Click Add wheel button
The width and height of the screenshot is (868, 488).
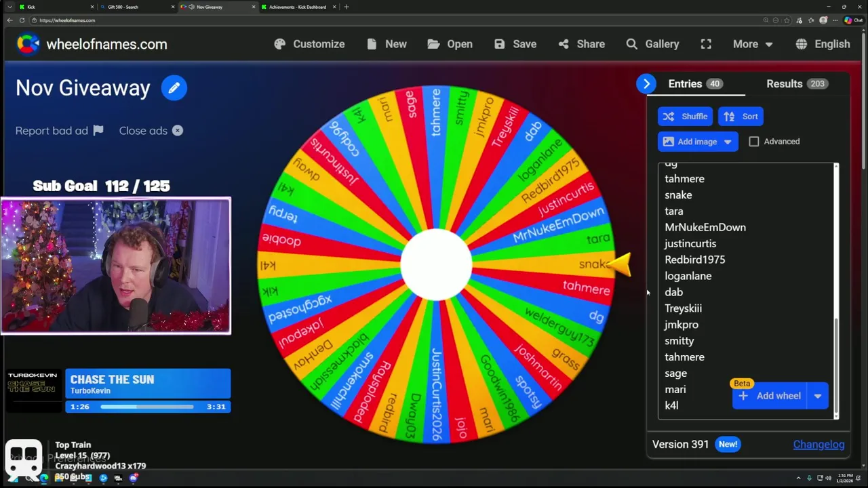(x=770, y=396)
